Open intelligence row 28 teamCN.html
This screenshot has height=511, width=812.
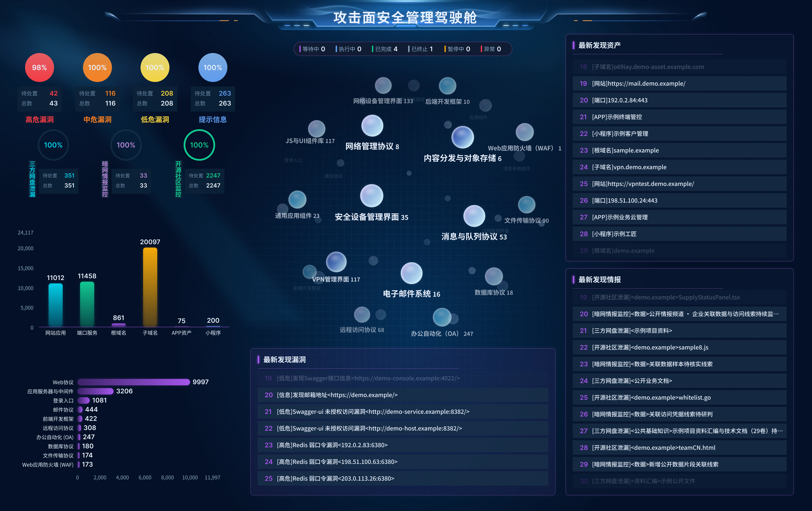(679, 448)
